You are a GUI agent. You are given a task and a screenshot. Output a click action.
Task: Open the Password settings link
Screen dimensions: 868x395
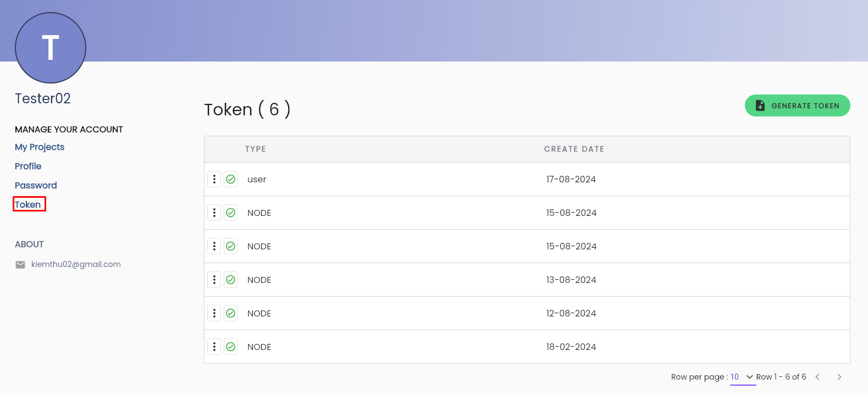coord(36,186)
